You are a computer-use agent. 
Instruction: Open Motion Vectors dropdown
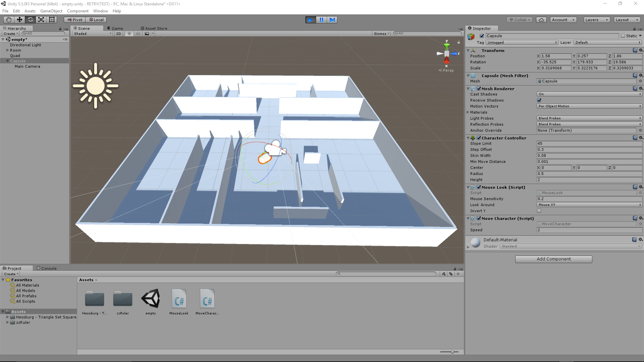pos(589,106)
